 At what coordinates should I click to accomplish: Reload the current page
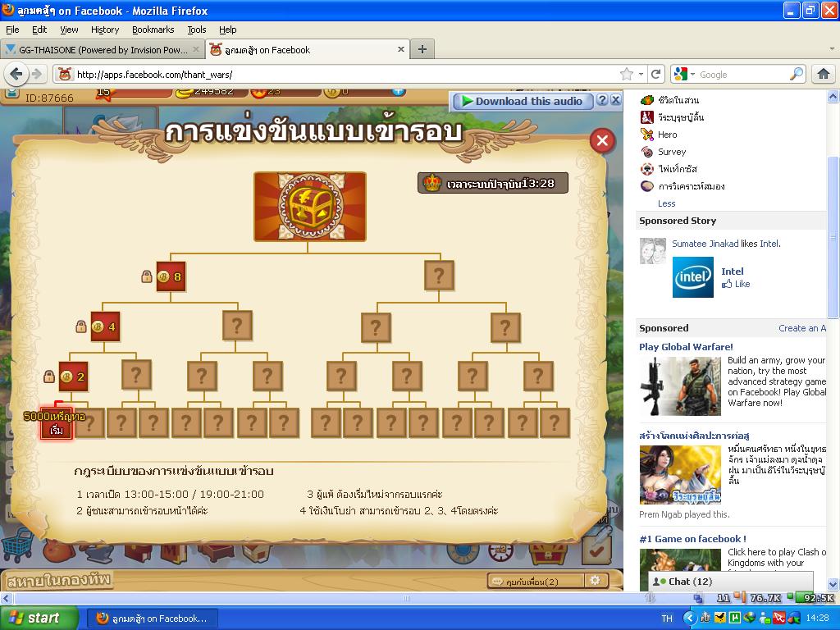coord(655,74)
